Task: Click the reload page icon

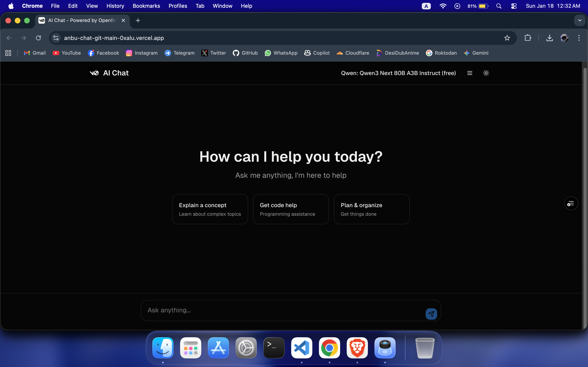Action: (x=38, y=38)
